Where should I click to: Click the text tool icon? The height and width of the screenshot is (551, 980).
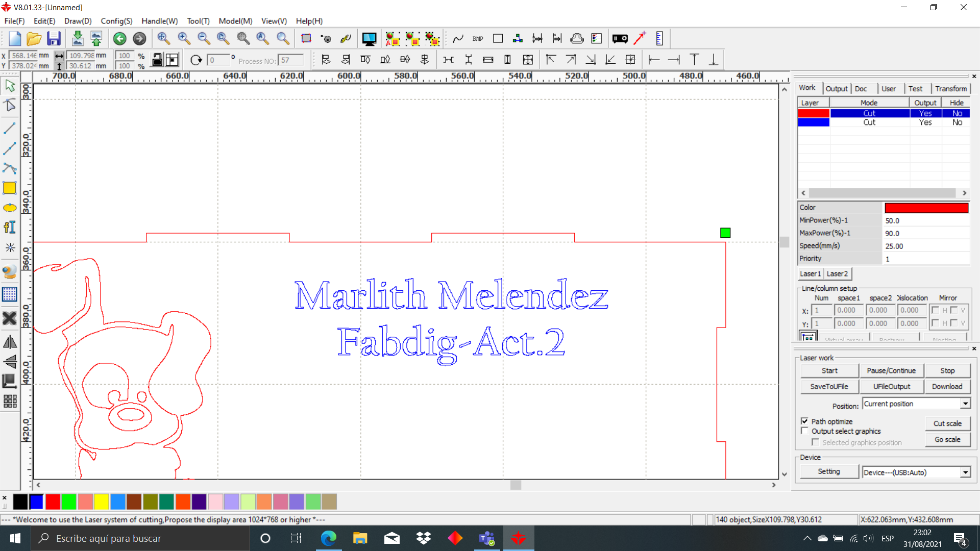pos(10,227)
